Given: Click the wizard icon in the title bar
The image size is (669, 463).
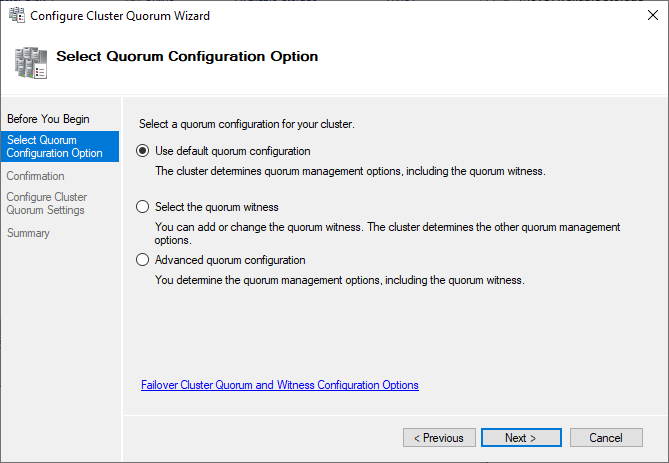Looking at the screenshot, I should tap(14, 16).
